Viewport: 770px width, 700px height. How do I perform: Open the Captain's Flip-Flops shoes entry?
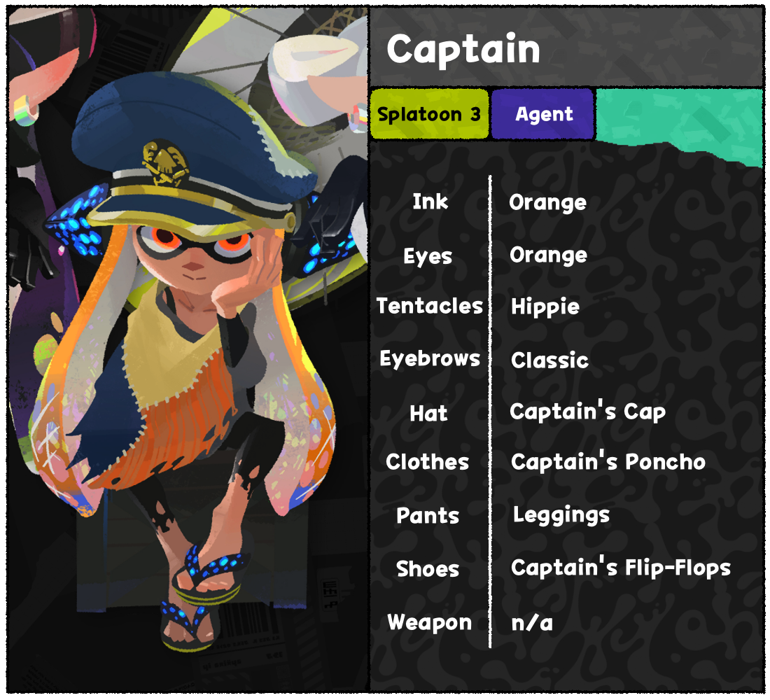tap(621, 568)
